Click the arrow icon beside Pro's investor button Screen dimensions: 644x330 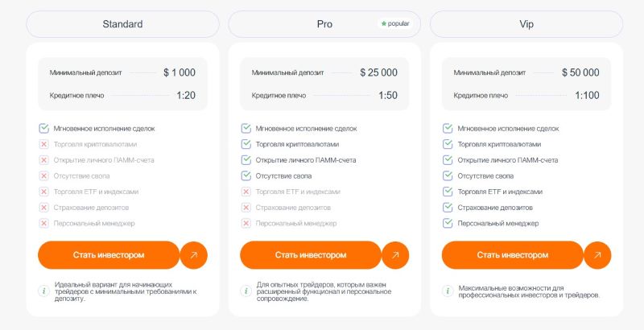pyautogui.click(x=395, y=255)
